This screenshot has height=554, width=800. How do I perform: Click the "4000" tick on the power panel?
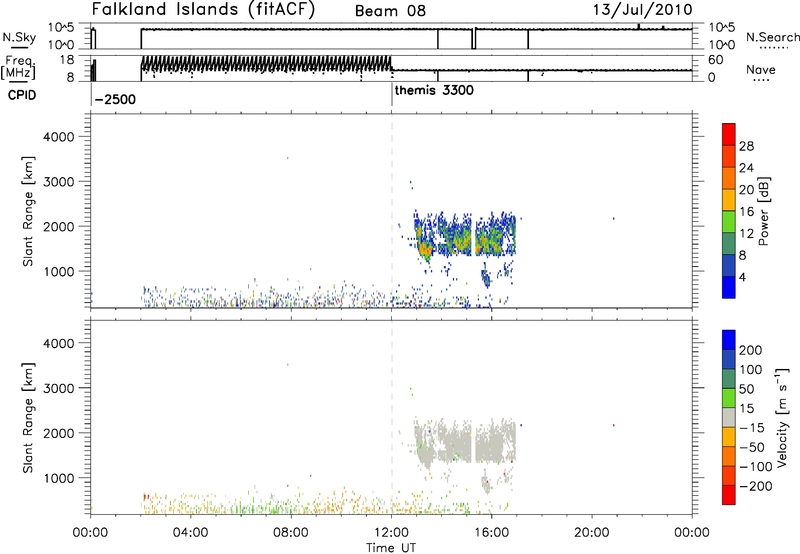(x=58, y=137)
